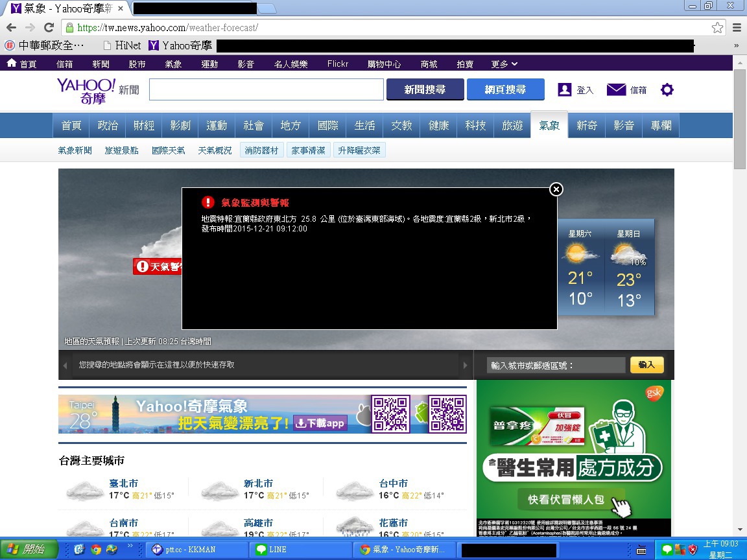Open the Chrome hamburger menu

click(737, 28)
